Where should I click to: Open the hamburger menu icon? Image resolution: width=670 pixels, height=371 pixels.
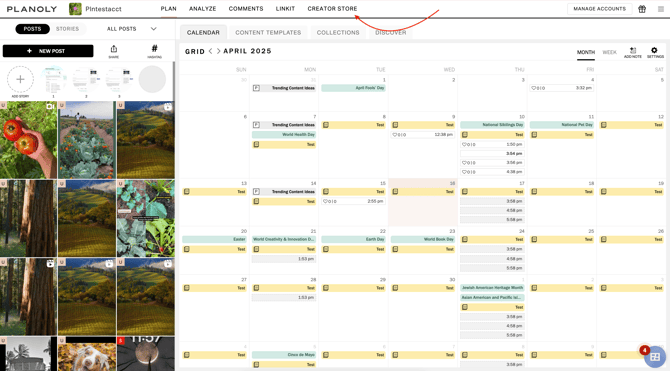tap(661, 9)
